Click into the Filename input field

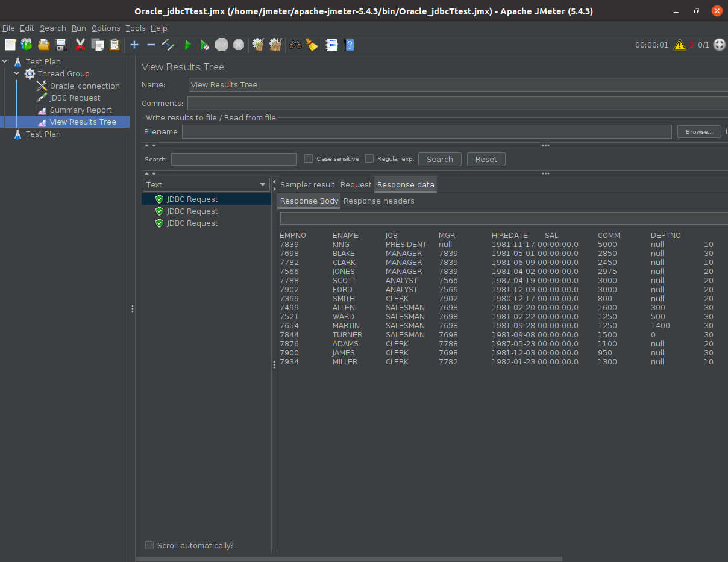coord(427,131)
